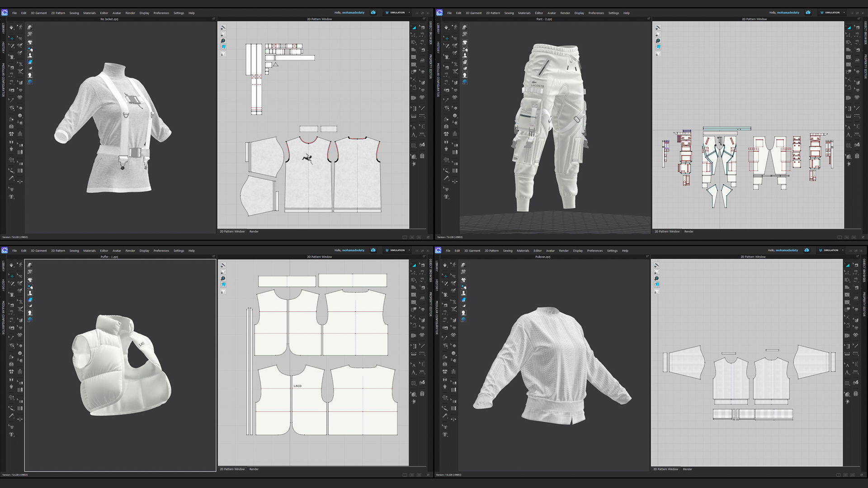Click the pen icon at the top of the No Jacket 2D window
868x488 pixels.
click(x=223, y=28)
